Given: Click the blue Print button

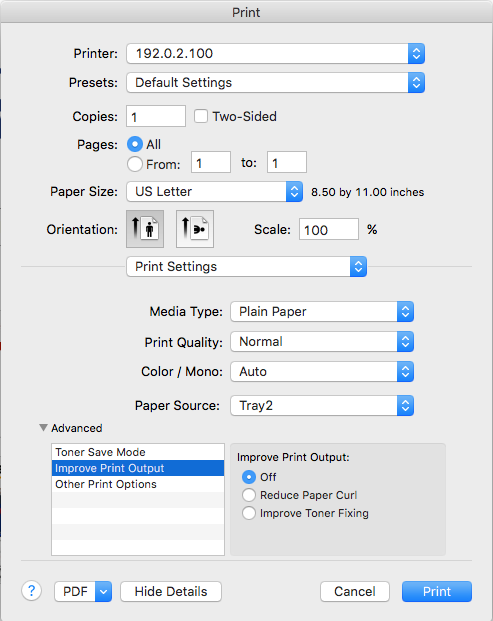Looking at the screenshot, I should [437, 592].
